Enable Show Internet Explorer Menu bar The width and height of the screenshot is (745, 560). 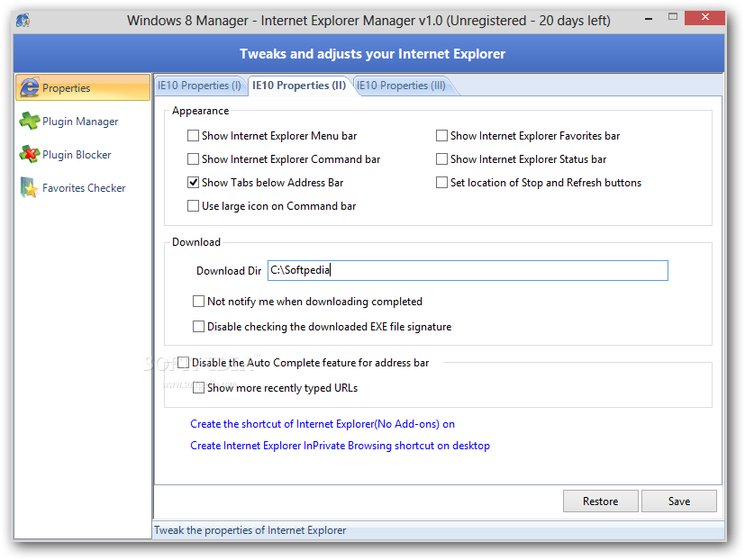[193, 136]
